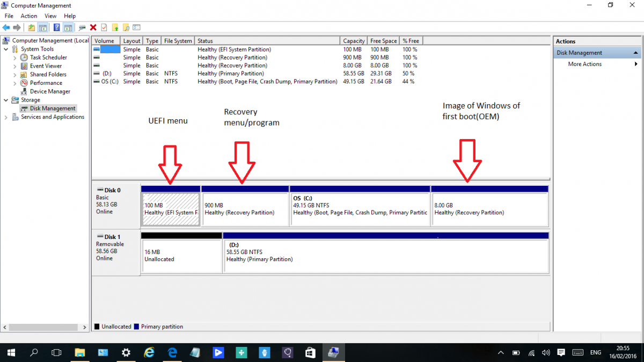Open the Help menu
The width and height of the screenshot is (644, 362).
(70, 16)
